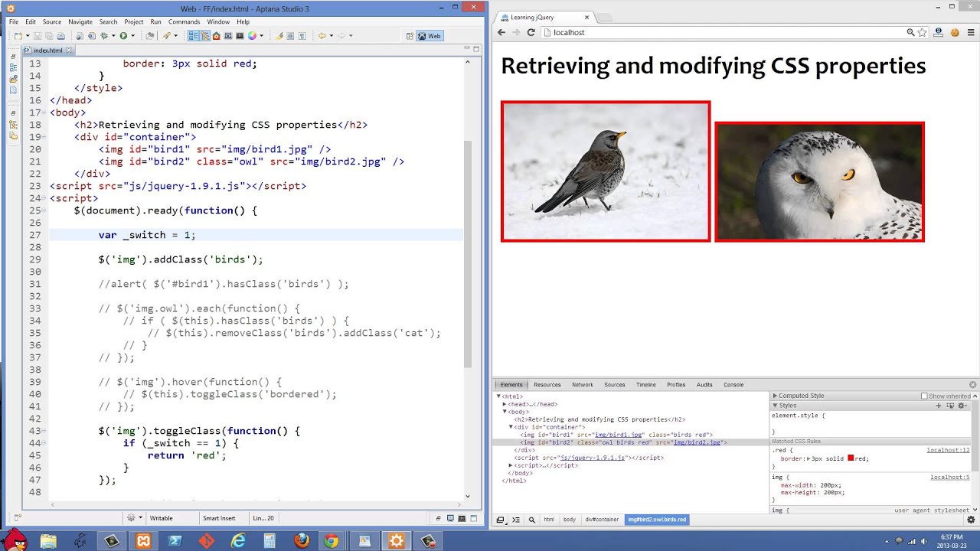Expand the border shorthand triangle in .red rule
The width and height of the screenshot is (980, 551).
click(808, 458)
